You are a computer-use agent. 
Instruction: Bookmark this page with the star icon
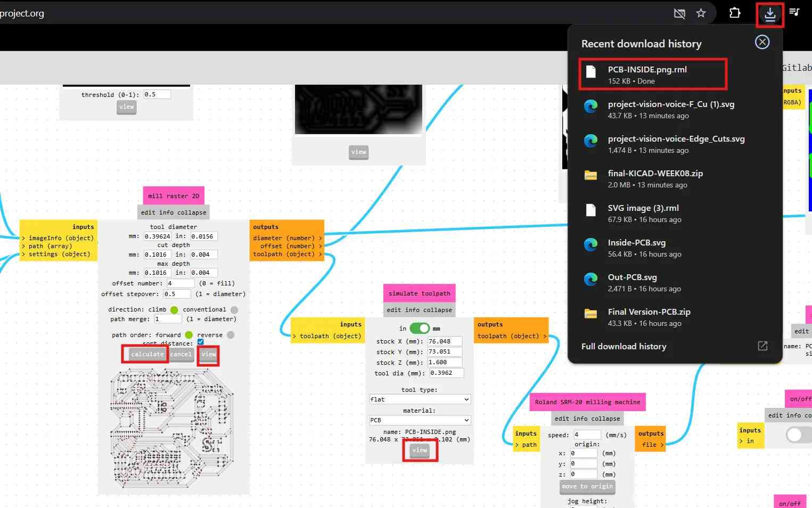click(701, 13)
